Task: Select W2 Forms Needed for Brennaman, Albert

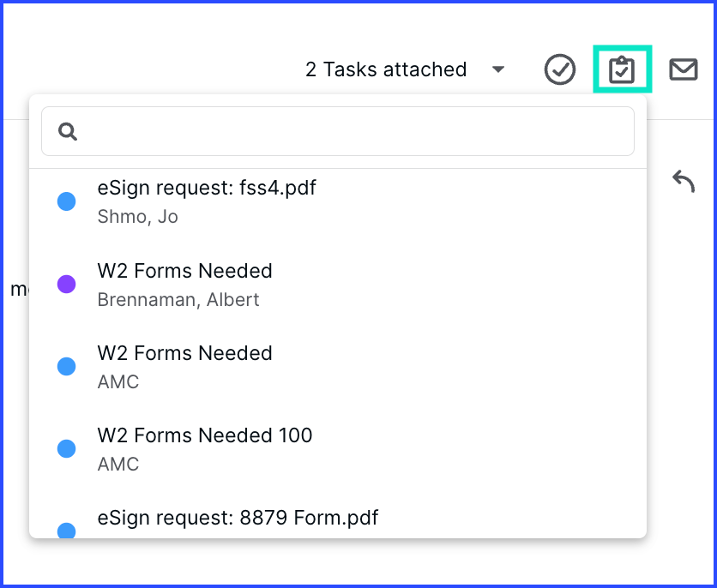Action: tap(338, 285)
